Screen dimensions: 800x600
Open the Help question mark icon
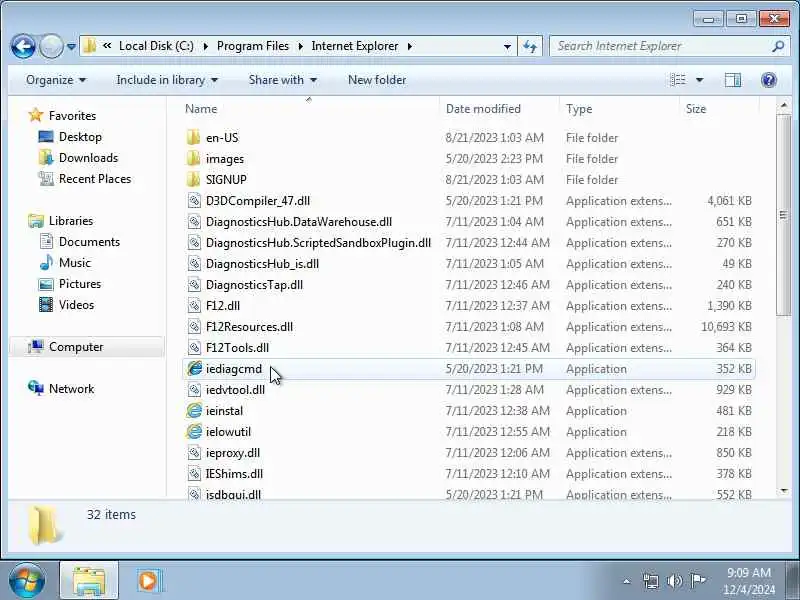tap(768, 80)
